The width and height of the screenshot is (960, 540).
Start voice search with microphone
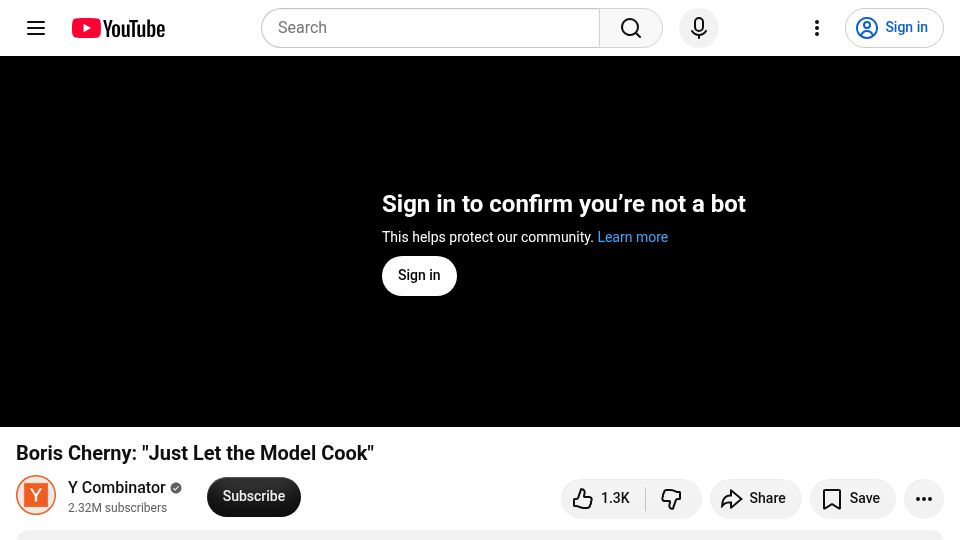coord(699,28)
